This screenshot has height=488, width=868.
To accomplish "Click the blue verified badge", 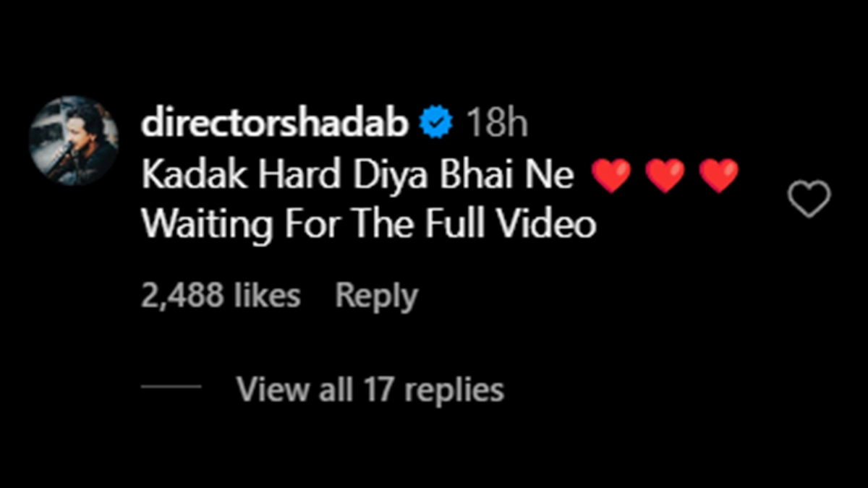I will tap(438, 124).
